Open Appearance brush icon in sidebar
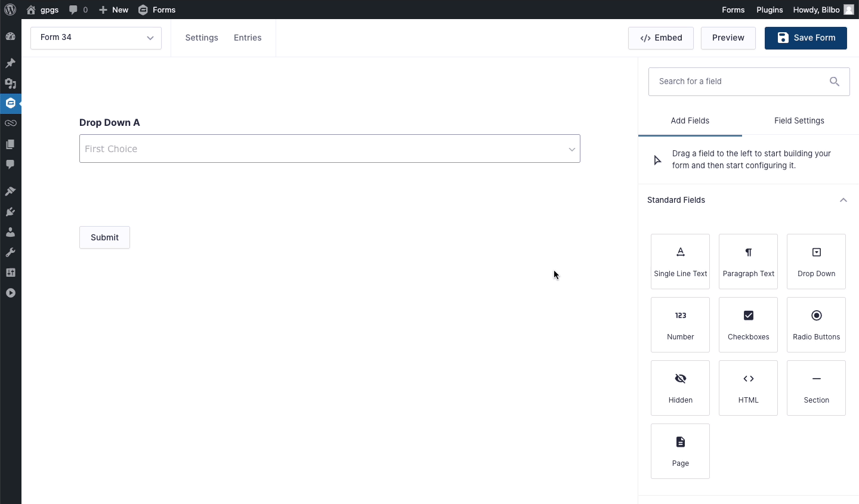The image size is (859, 504). (x=10, y=191)
